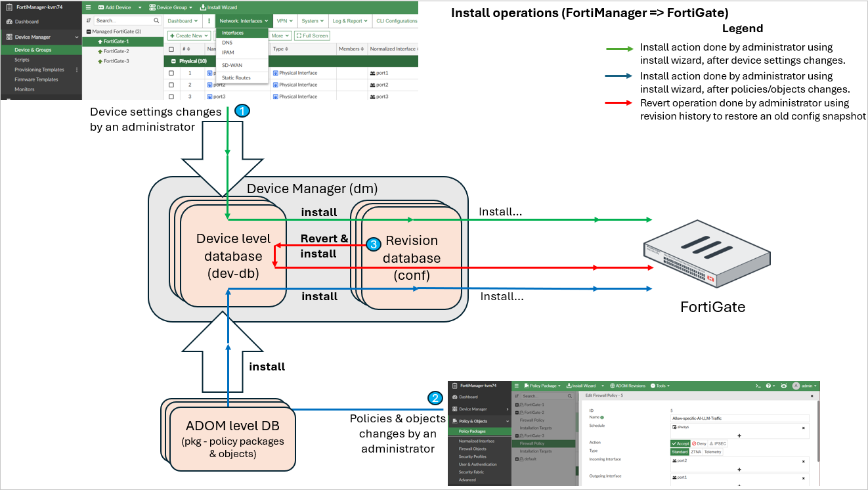Click magnifier icon in Device Manager search box
Screen dimensions: 868x490
click(x=156, y=20)
